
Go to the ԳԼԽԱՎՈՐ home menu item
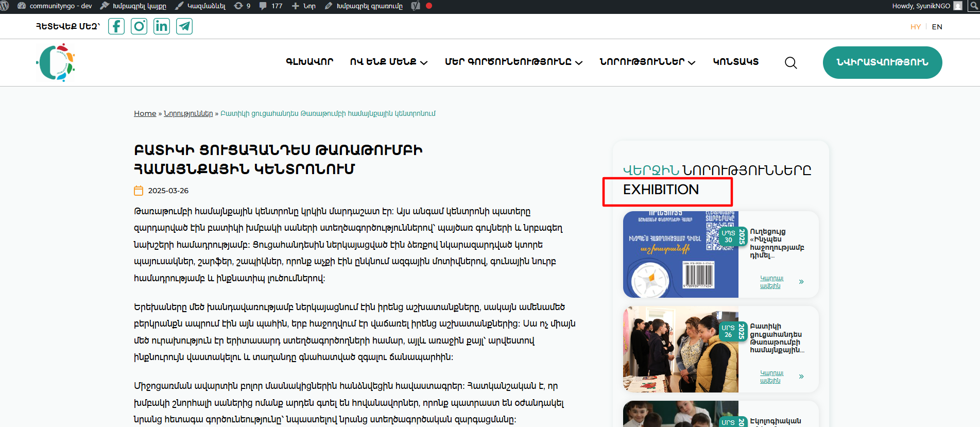click(310, 62)
